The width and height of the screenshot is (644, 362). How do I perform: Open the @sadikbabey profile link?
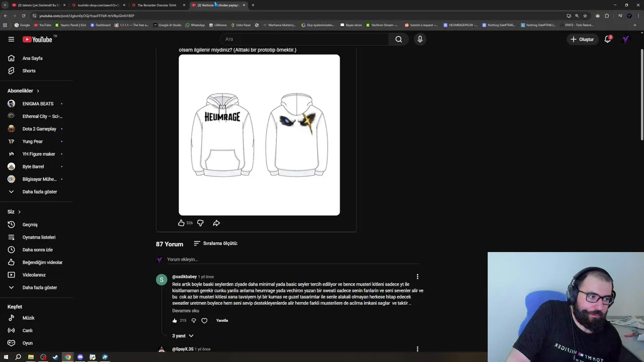[x=184, y=277]
